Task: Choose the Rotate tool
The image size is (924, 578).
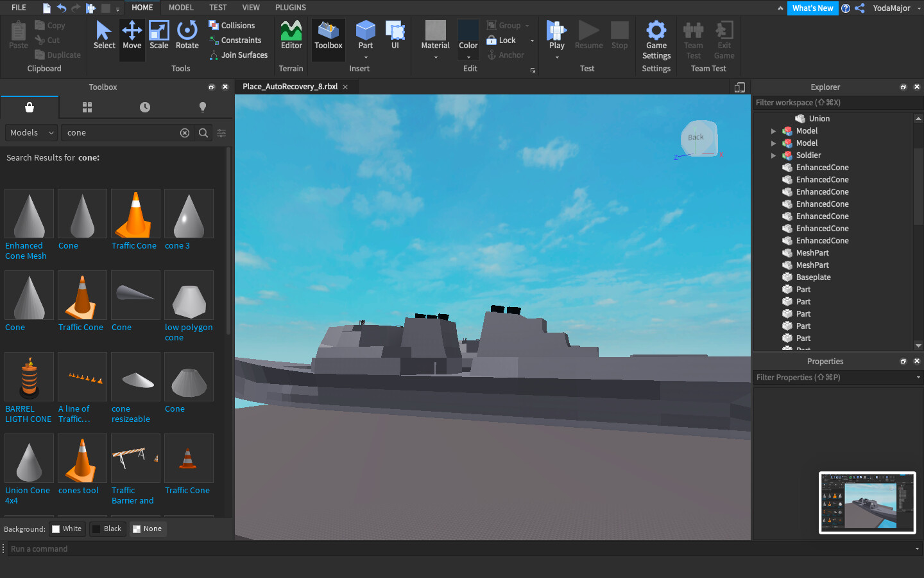Action: [187, 35]
